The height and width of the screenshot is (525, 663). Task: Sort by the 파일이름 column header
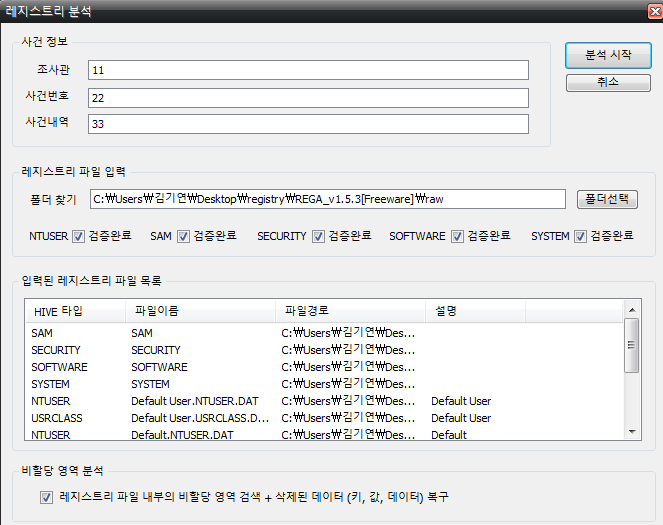[200, 312]
